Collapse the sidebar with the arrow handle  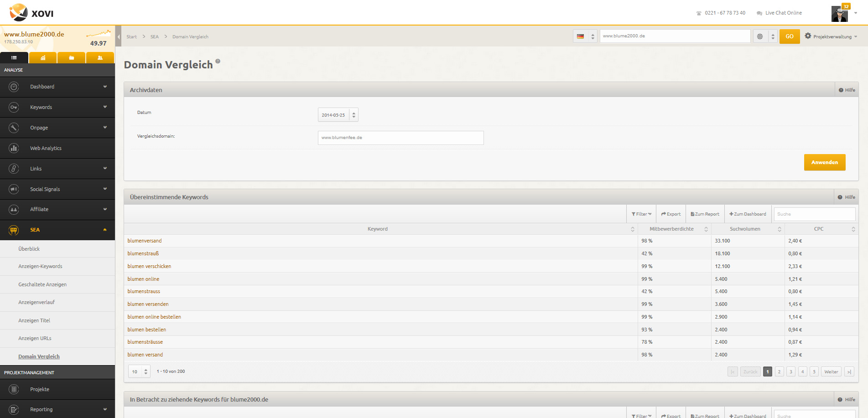pyautogui.click(x=119, y=36)
